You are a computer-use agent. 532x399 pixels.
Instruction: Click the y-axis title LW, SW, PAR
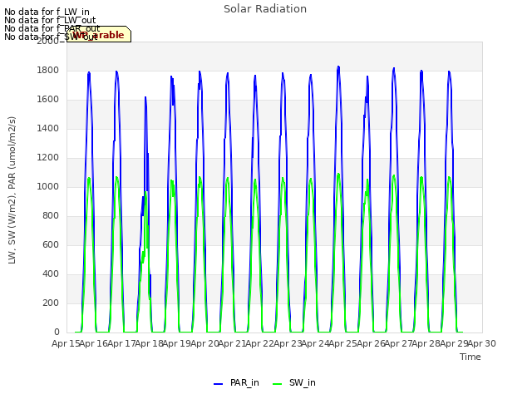pos(12,190)
